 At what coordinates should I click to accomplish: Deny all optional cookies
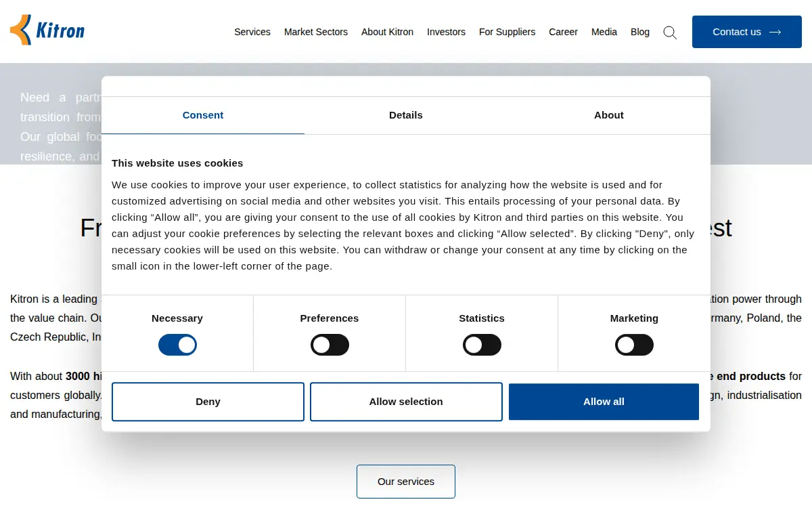pyautogui.click(x=208, y=402)
